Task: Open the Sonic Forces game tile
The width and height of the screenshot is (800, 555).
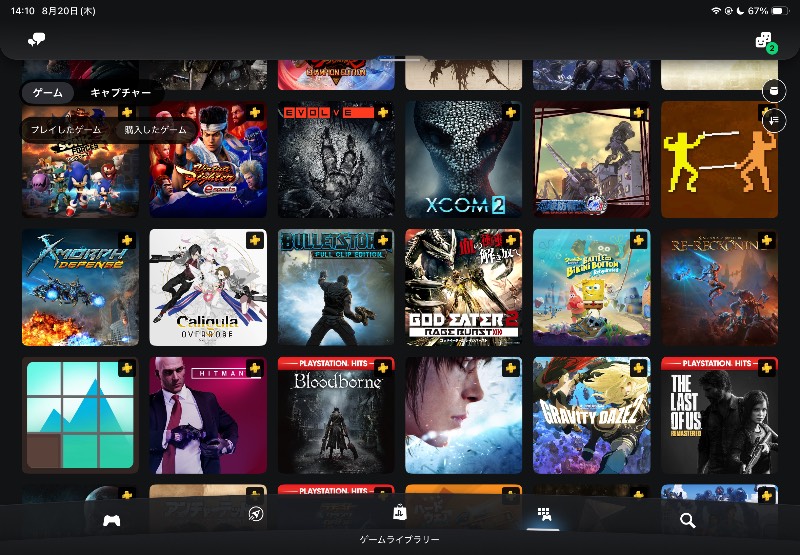Action: pyautogui.click(x=80, y=160)
